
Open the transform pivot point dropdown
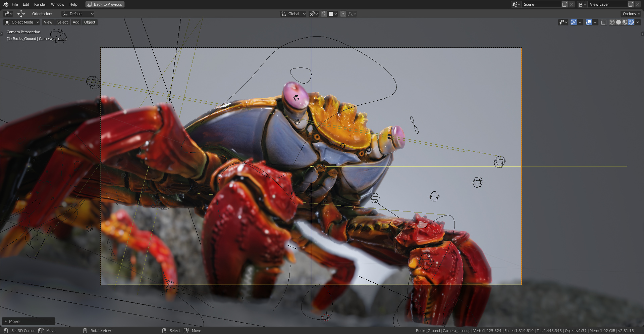314,14
